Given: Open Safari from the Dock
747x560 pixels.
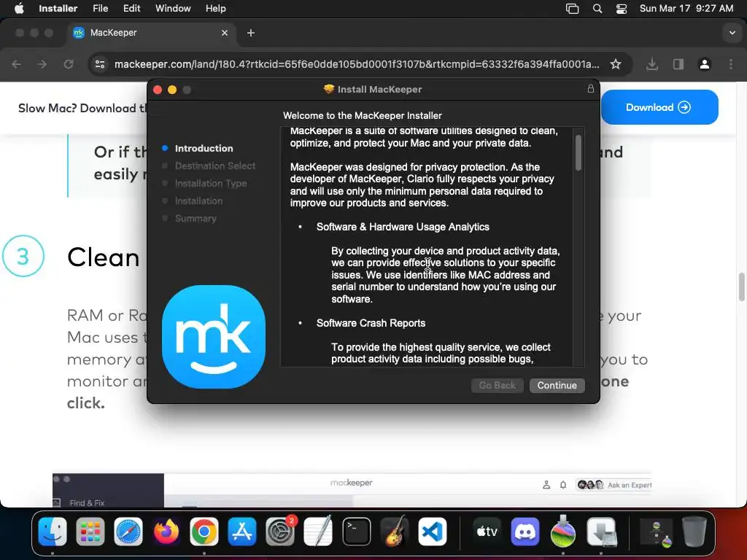Looking at the screenshot, I should tap(128, 532).
